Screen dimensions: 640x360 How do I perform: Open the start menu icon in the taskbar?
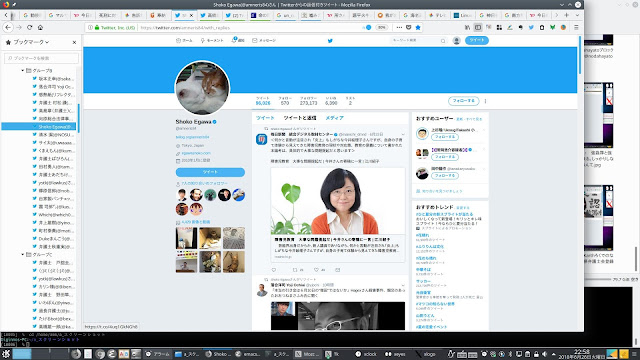coord(6,354)
